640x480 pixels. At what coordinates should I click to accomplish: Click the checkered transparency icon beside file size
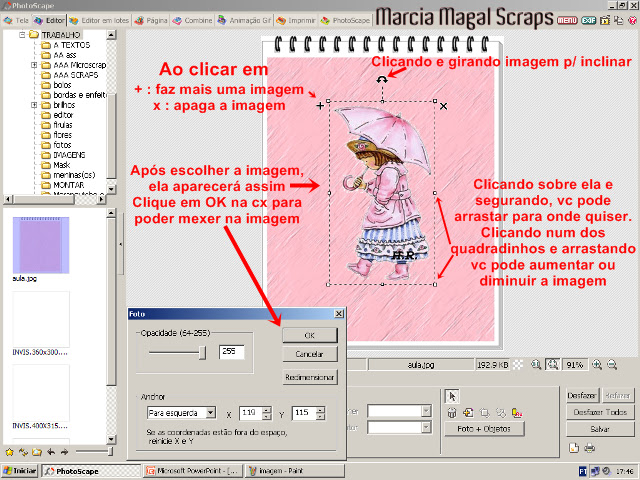(x=518, y=364)
